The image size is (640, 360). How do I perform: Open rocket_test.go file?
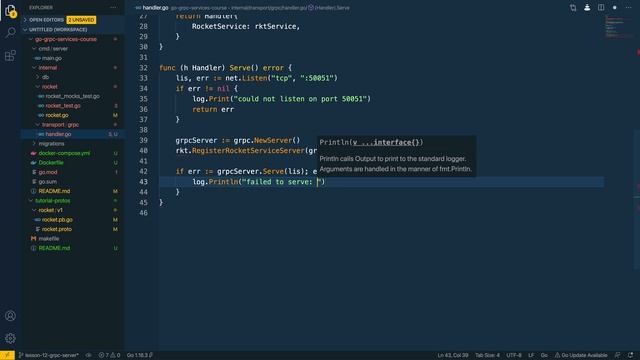[63, 106]
